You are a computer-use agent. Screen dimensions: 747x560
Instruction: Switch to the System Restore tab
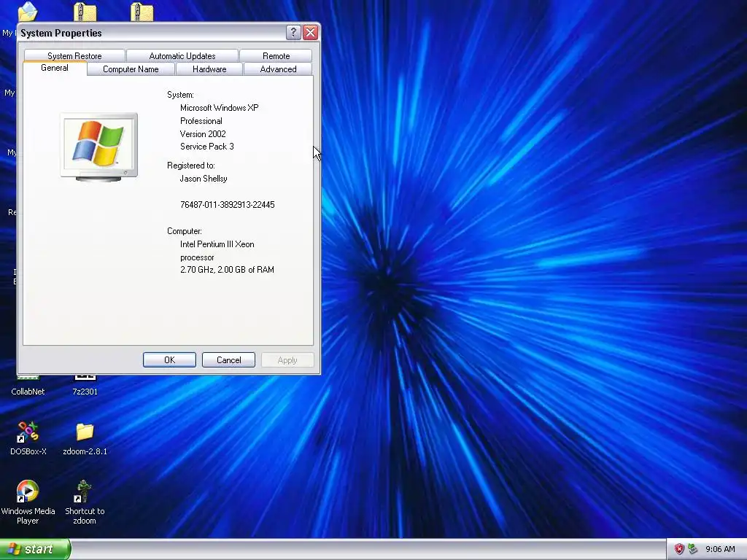point(74,55)
